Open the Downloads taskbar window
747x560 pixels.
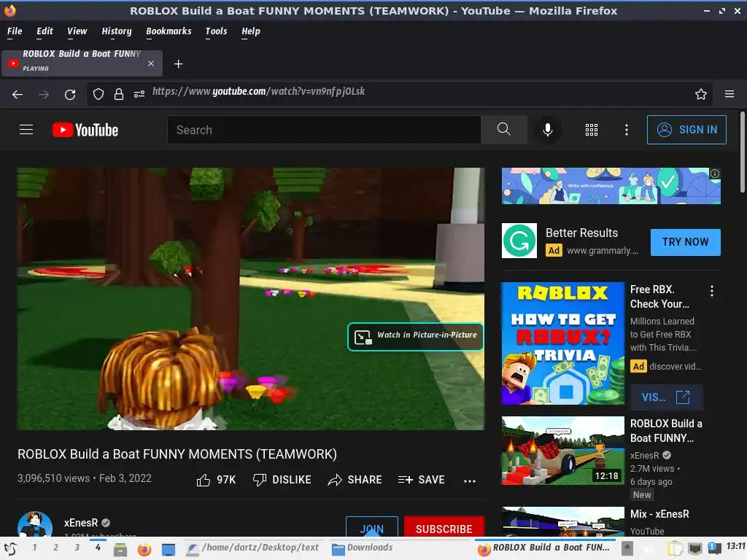363,548
